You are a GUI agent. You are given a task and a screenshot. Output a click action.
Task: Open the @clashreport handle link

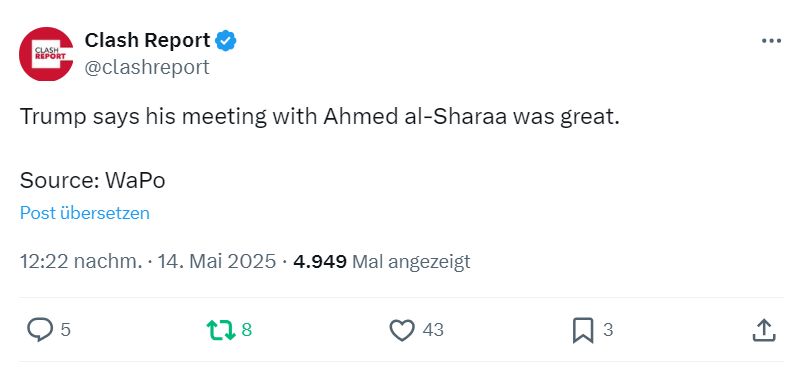[x=147, y=67]
